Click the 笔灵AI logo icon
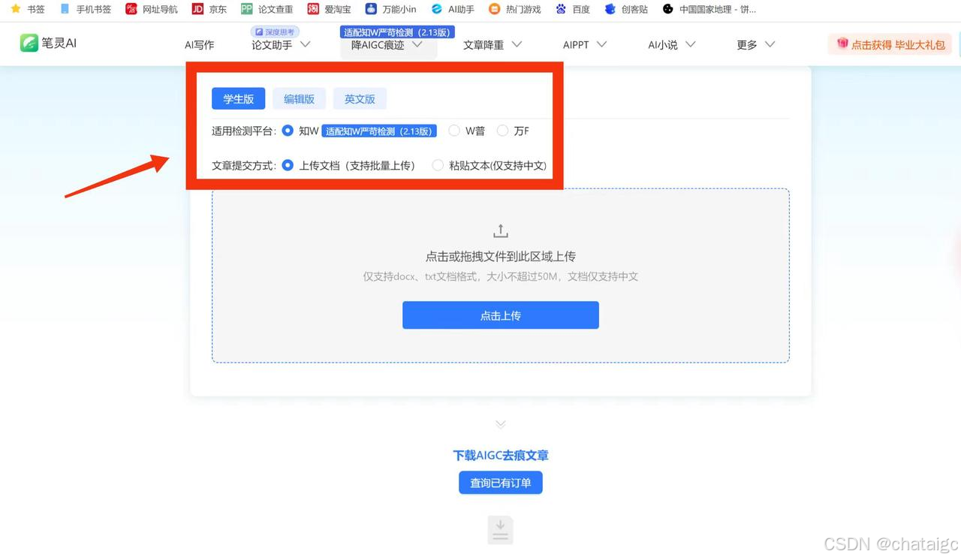The width and height of the screenshot is (961, 560). coord(29,43)
